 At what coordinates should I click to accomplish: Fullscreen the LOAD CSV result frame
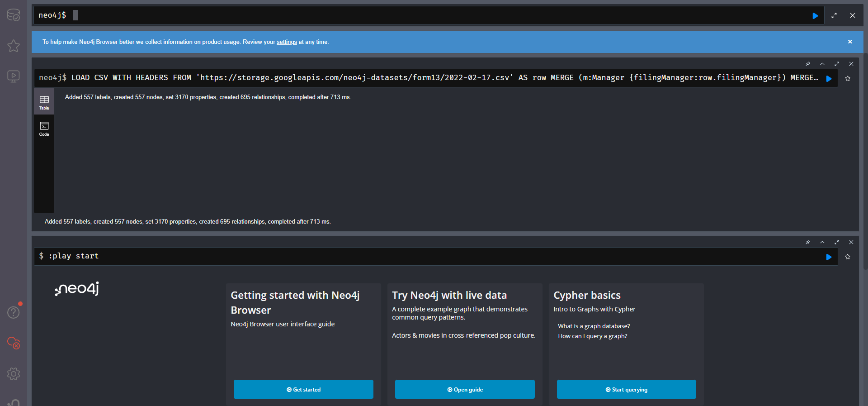coord(837,64)
